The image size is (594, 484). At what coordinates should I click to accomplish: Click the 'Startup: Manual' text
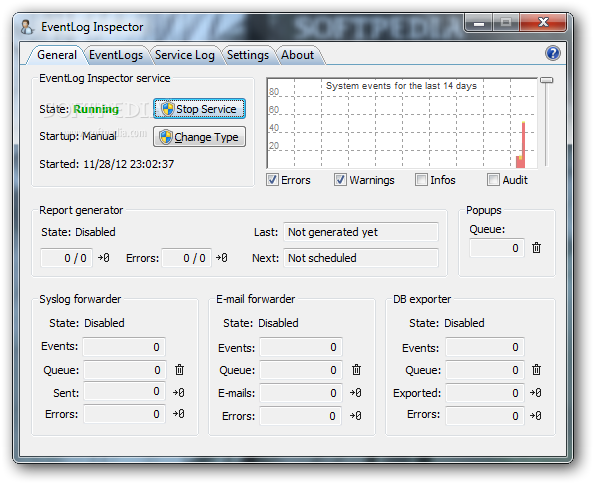(78, 136)
